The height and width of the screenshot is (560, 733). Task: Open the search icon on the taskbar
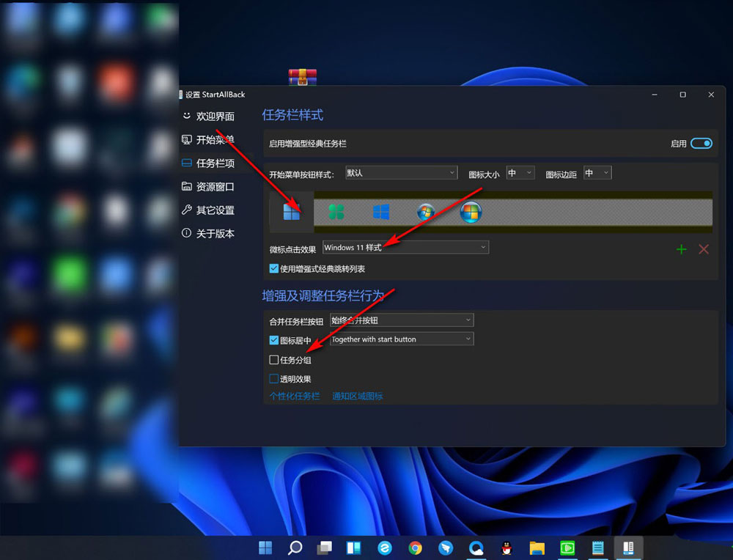pyautogui.click(x=295, y=548)
